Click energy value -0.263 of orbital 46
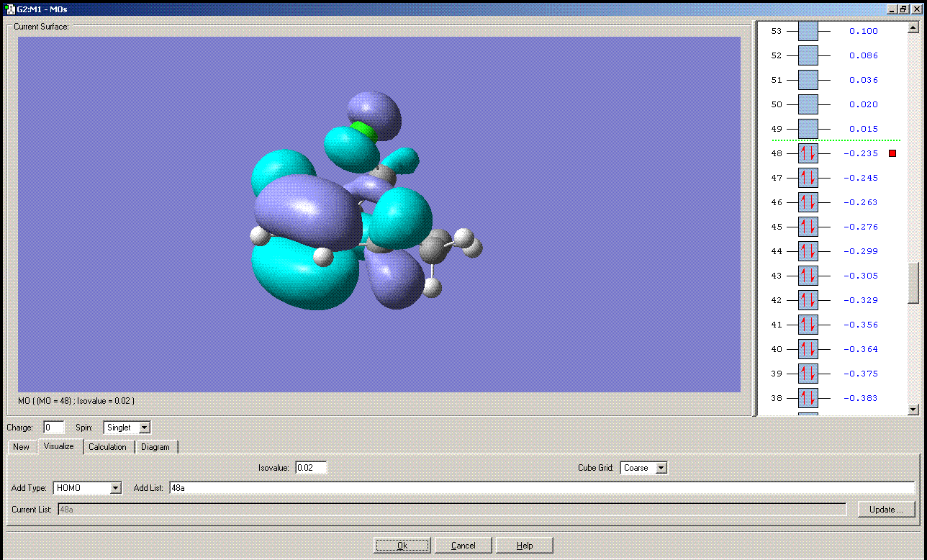Viewport: 927px width, 560px height. tap(861, 202)
